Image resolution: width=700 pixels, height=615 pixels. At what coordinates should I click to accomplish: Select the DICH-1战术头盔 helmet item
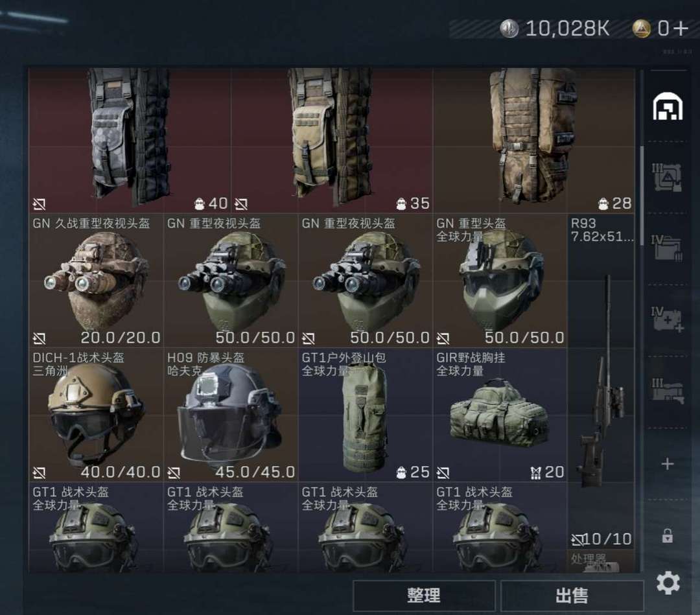[96, 415]
